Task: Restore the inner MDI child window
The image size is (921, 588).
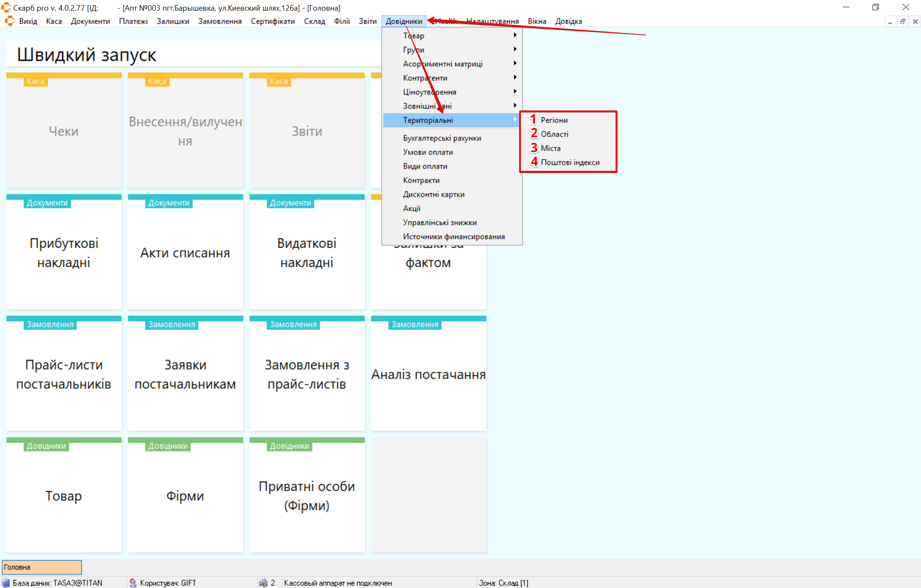Action: [x=903, y=21]
